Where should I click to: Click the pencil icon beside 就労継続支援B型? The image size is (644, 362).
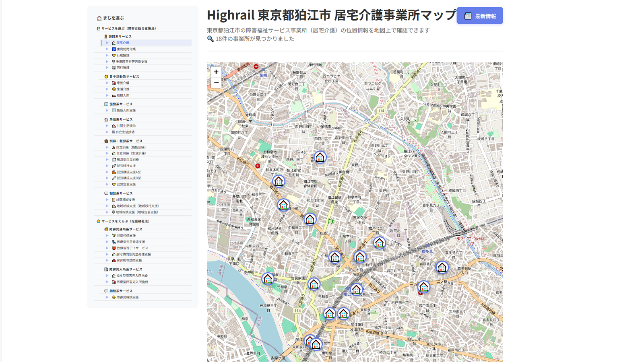point(114,178)
